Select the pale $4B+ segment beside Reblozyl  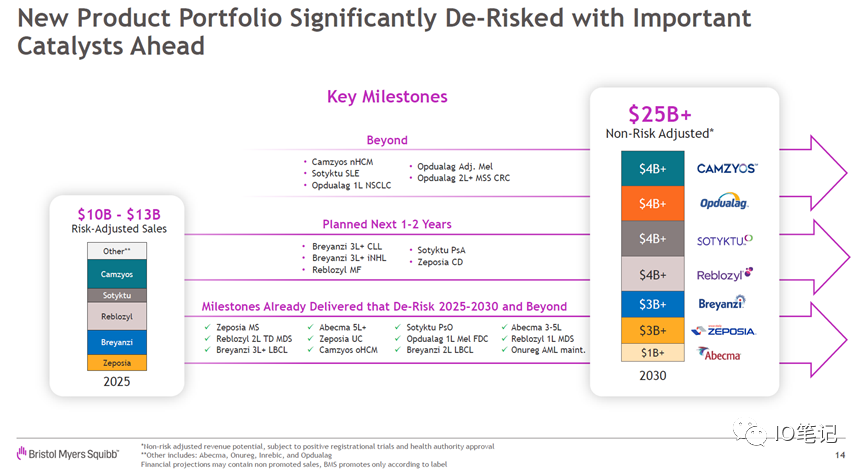click(652, 274)
